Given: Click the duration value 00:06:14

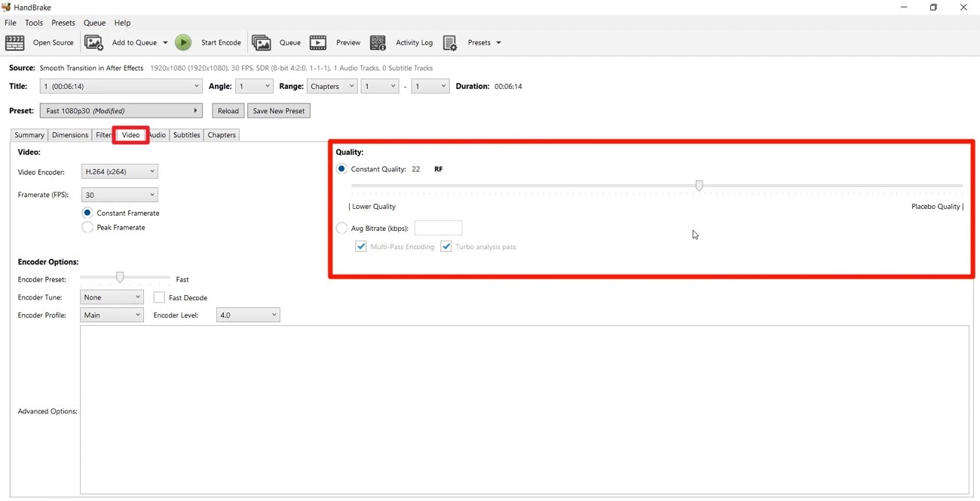Looking at the screenshot, I should (x=509, y=86).
